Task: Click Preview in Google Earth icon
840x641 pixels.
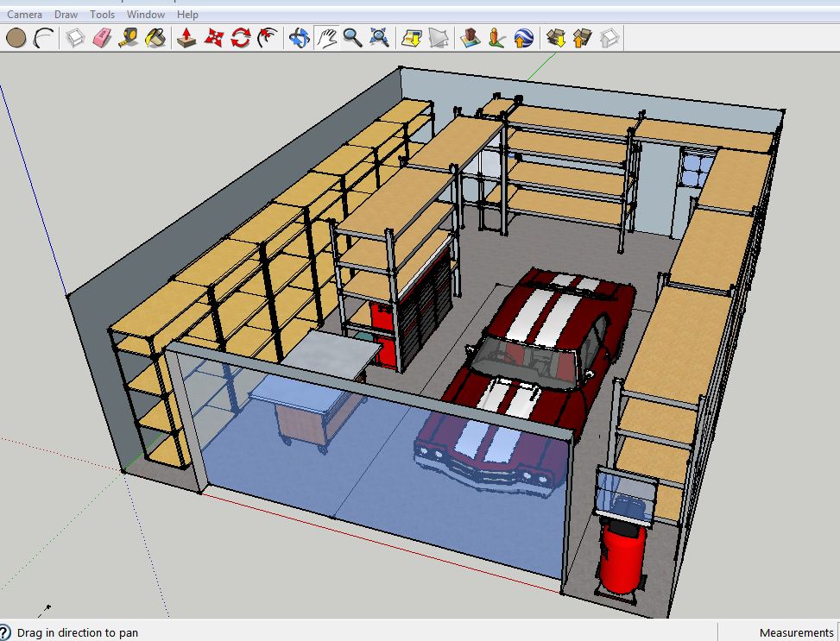Action: click(x=523, y=38)
